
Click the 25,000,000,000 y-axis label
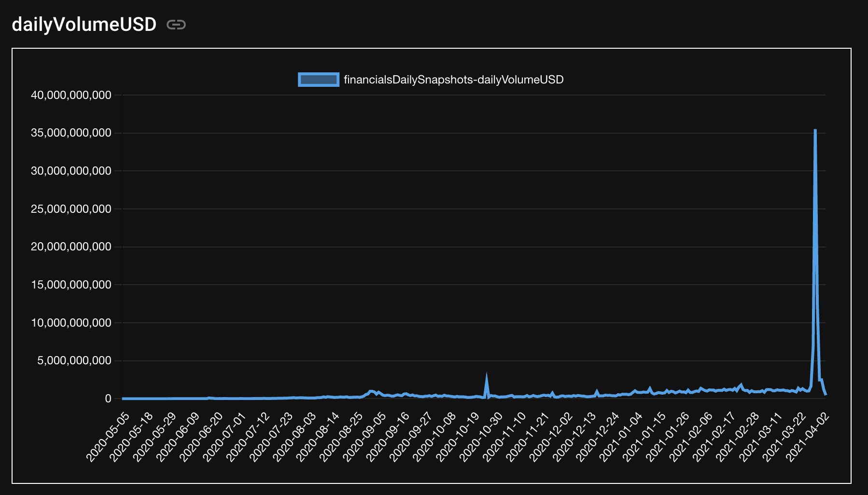(x=71, y=209)
